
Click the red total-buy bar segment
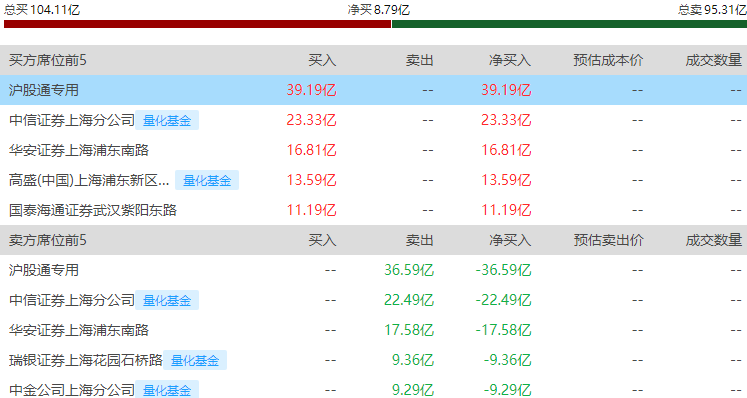[x=197, y=24]
